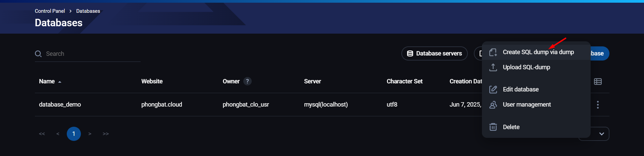Open the Database servers button
Screen dimensions: 644x156
coord(434,53)
